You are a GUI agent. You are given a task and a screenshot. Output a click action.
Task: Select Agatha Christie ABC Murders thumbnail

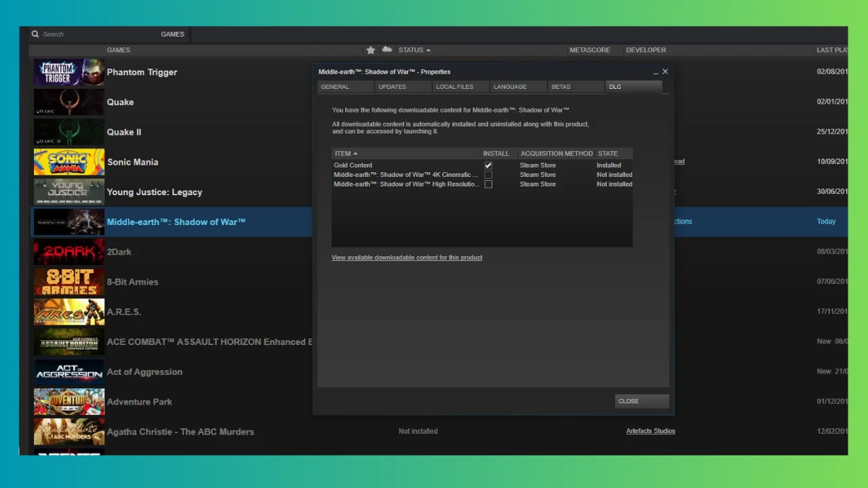pos(69,432)
